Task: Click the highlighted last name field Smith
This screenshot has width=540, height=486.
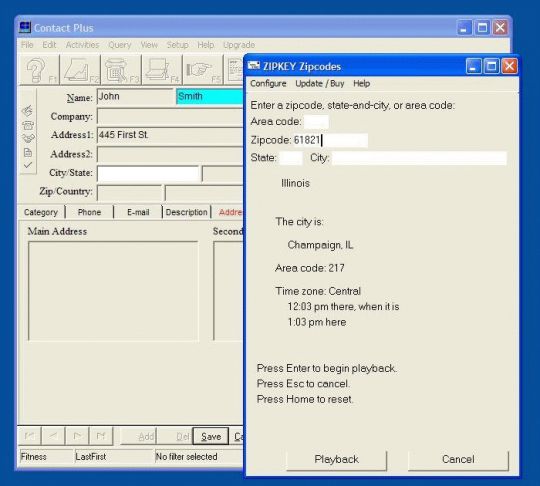Action: pos(210,96)
